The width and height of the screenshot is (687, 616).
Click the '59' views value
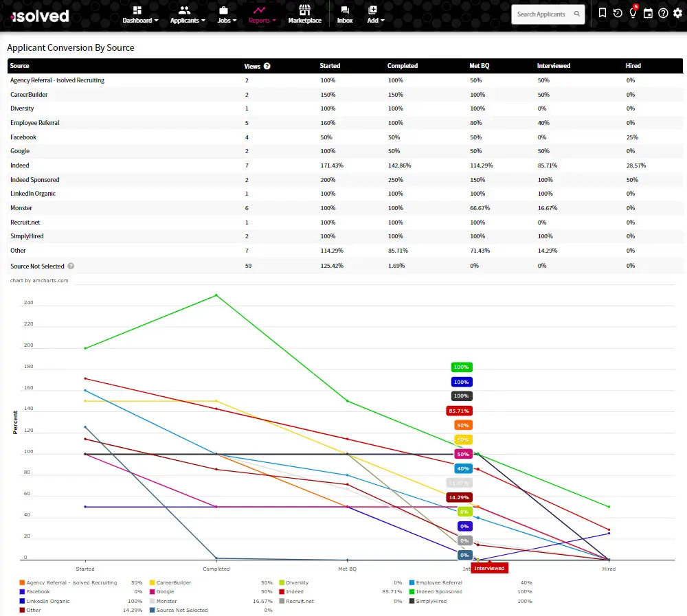(x=248, y=266)
